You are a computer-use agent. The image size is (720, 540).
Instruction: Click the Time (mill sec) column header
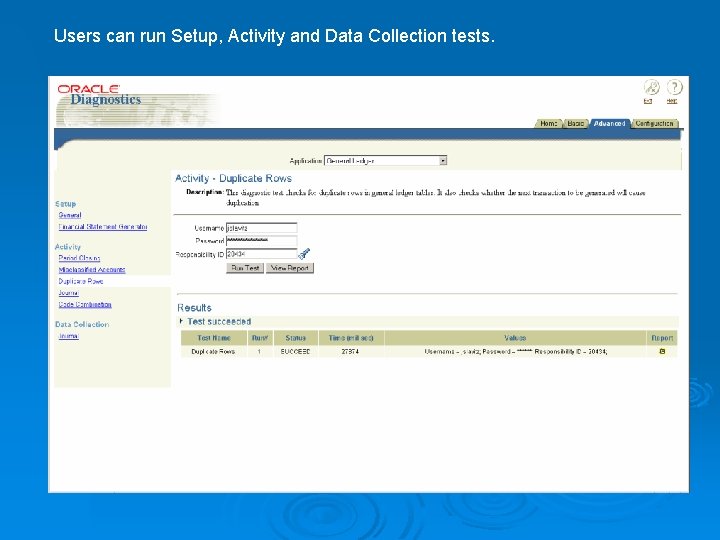(x=351, y=338)
